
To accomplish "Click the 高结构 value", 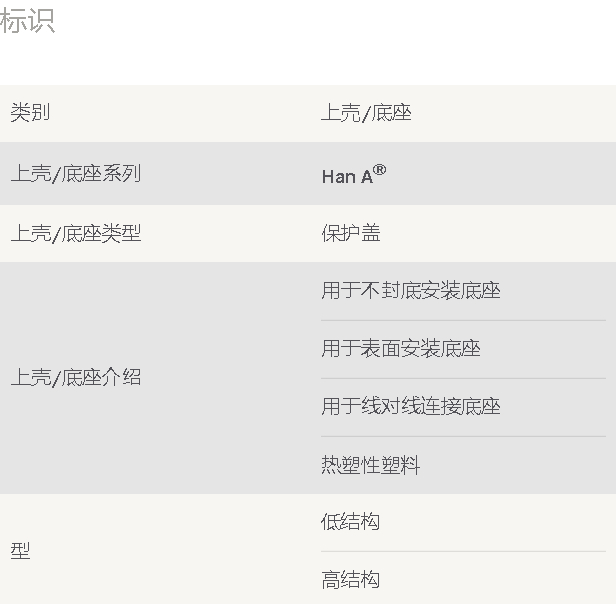I will click(x=350, y=580).
